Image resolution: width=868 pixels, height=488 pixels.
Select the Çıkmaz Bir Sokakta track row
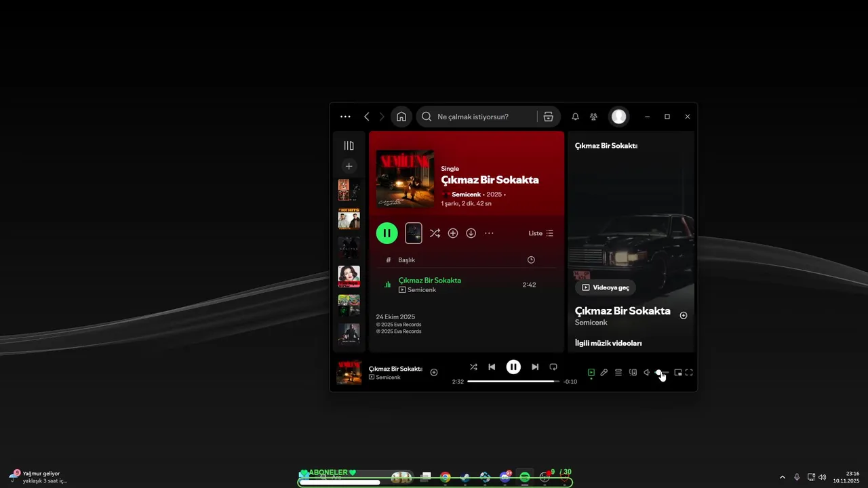(x=467, y=285)
